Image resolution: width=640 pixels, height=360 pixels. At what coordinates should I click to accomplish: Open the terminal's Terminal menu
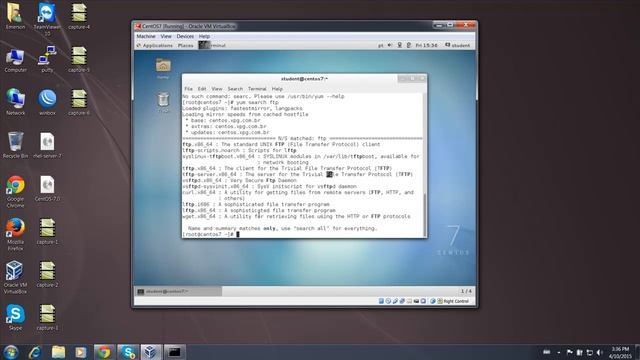[x=257, y=89]
